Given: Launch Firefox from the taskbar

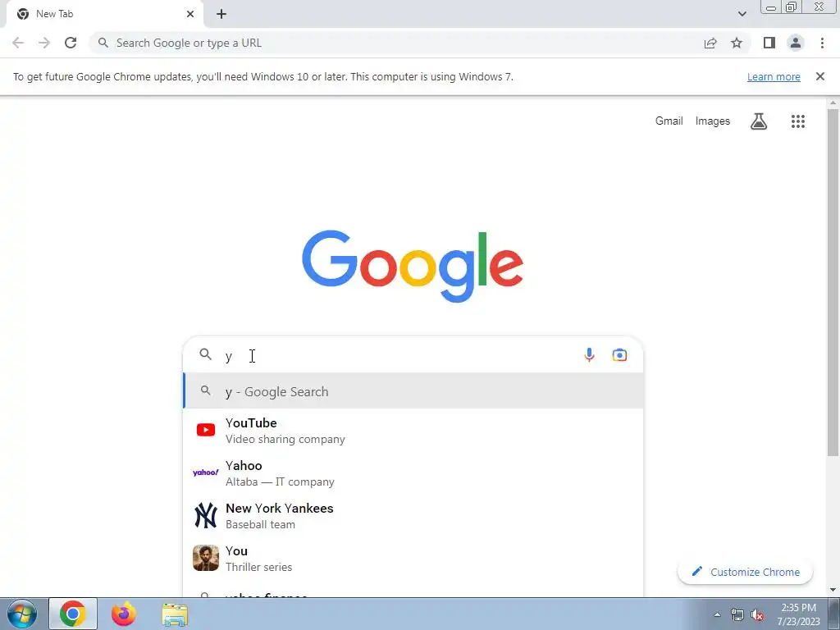Looking at the screenshot, I should tap(124, 614).
